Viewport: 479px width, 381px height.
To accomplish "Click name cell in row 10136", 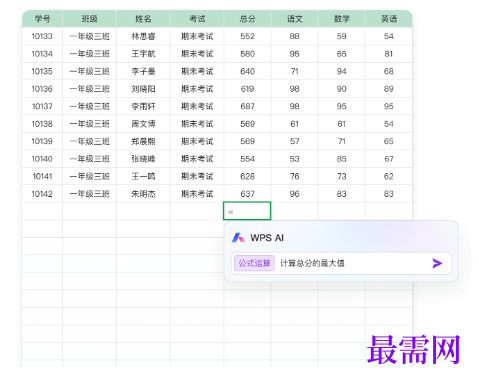I will coord(143,89).
